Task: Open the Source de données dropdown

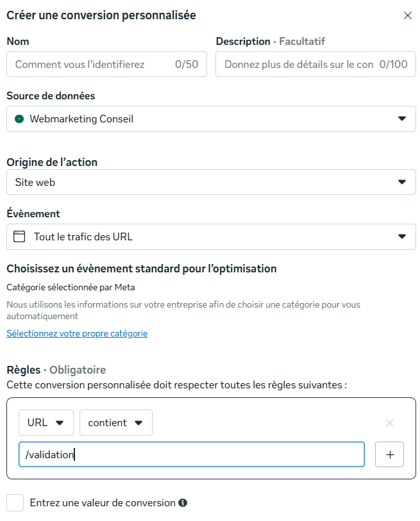Action: pos(210,119)
